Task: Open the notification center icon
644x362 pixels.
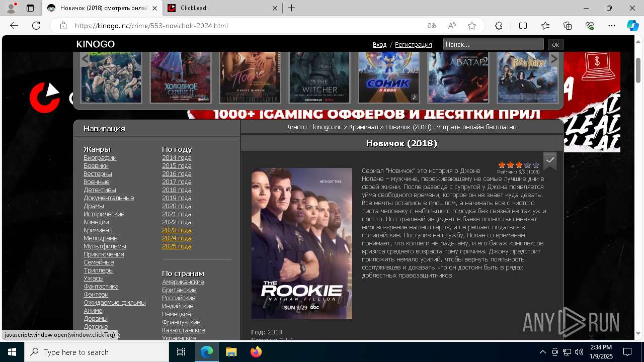Action: click(627, 352)
